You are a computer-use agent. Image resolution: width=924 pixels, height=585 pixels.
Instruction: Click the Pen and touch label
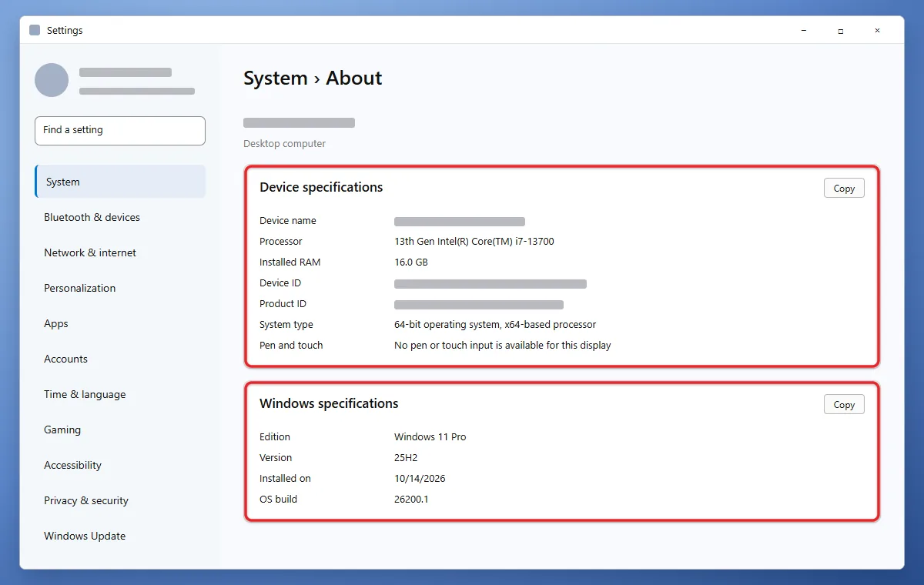coord(291,345)
